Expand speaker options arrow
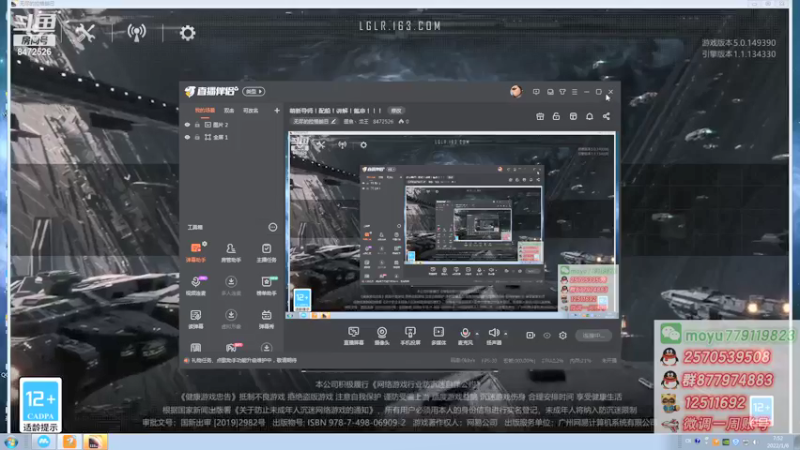Screen dimensions: 800x450 tap(506, 334)
